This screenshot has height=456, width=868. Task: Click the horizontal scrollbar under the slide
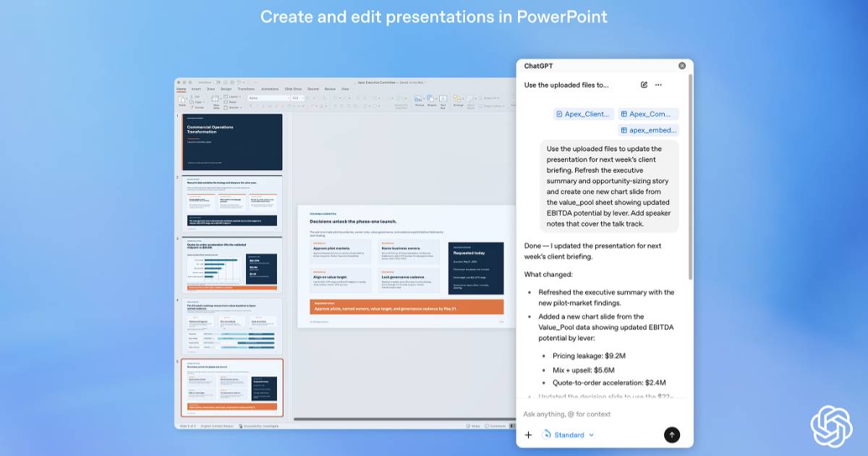pos(404,418)
